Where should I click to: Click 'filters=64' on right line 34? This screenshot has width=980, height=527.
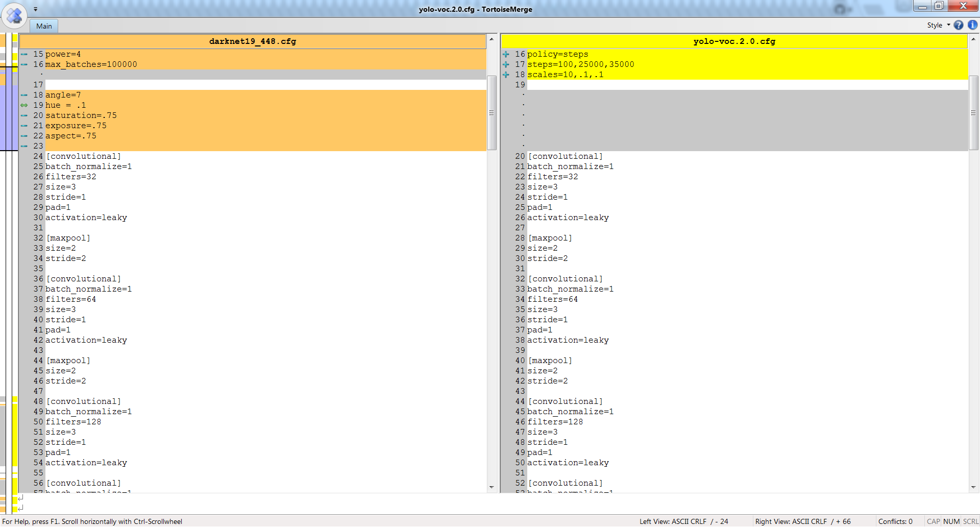[553, 299]
